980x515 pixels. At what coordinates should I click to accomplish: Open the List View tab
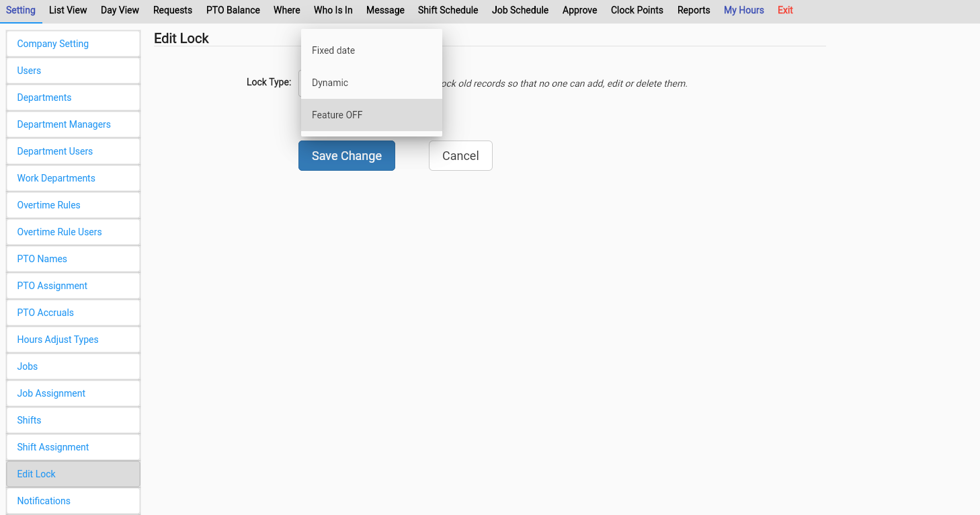click(x=68, y=10)
